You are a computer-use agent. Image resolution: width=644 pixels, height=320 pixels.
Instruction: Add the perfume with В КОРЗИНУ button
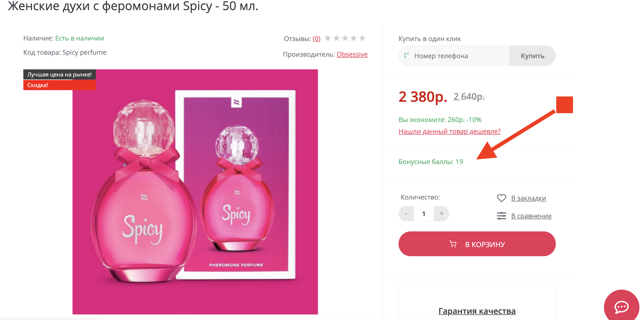click(x=477, y=244)
